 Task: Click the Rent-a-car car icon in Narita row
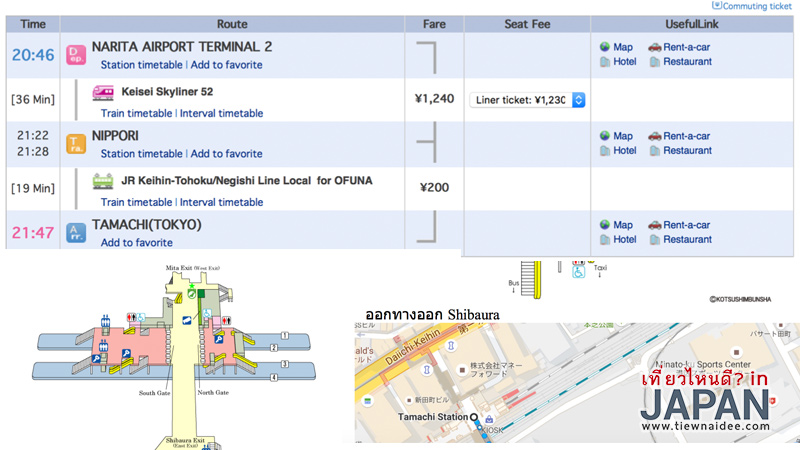[x=655, y=47]
